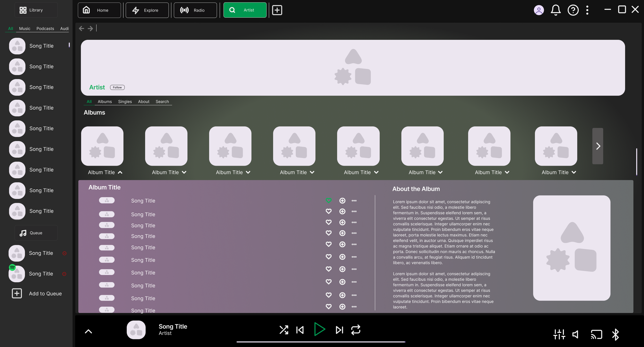Select the Podcasts library filter
Image resolution: width=644 pixels, height=347 pixels.
point(45,29)
